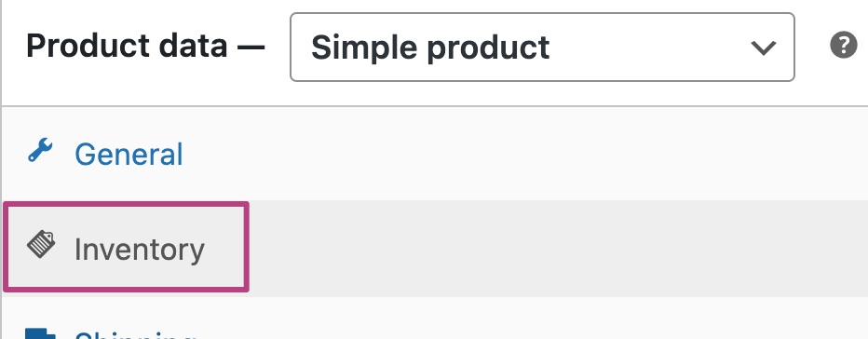Click the Inventory label text
The height and width of the screenshot is (339, 868).
click(x=140, y=250)
